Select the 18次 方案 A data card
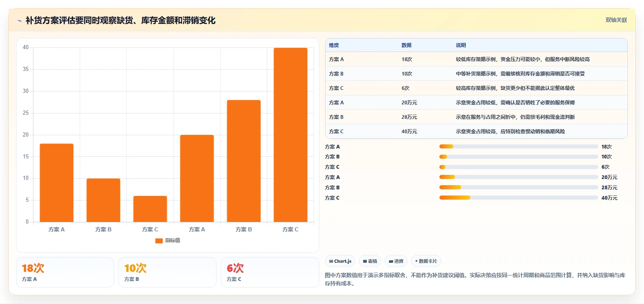 click(65, 272)
